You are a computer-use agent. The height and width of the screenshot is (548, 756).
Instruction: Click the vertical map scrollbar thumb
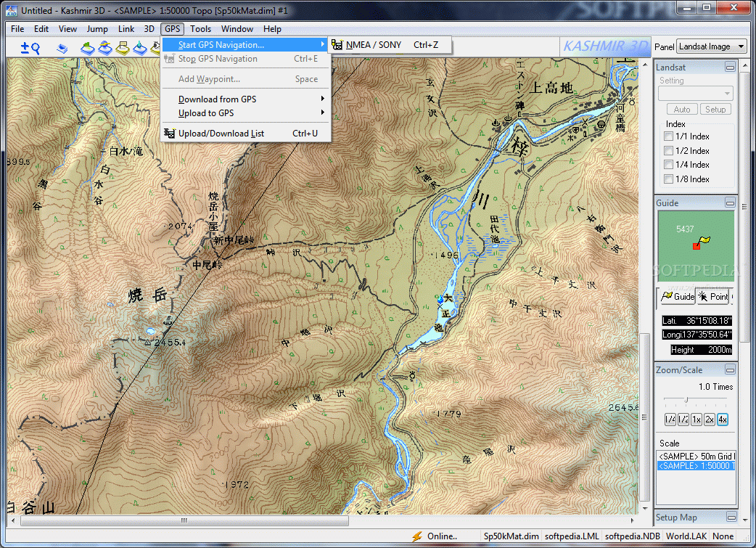pyautogui.click(x=644, y=417)
